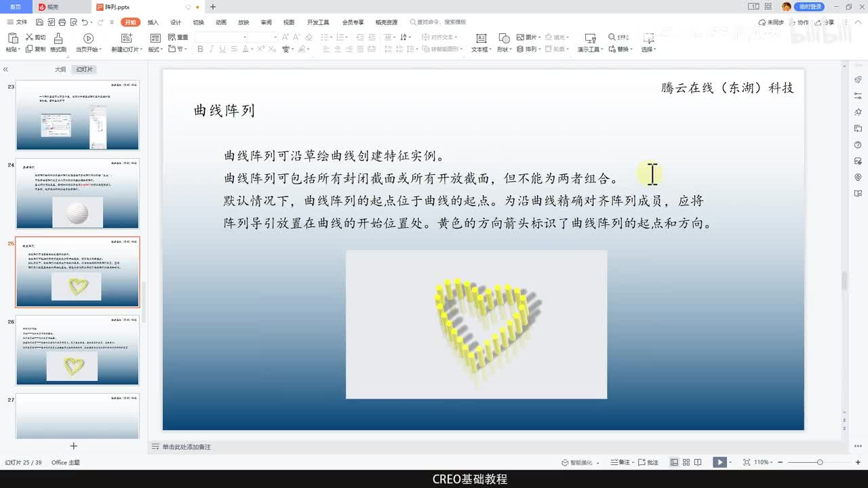
Task: Toggle Strikethrough formatting
Action: pyautogui.click(x=234, y=49)
